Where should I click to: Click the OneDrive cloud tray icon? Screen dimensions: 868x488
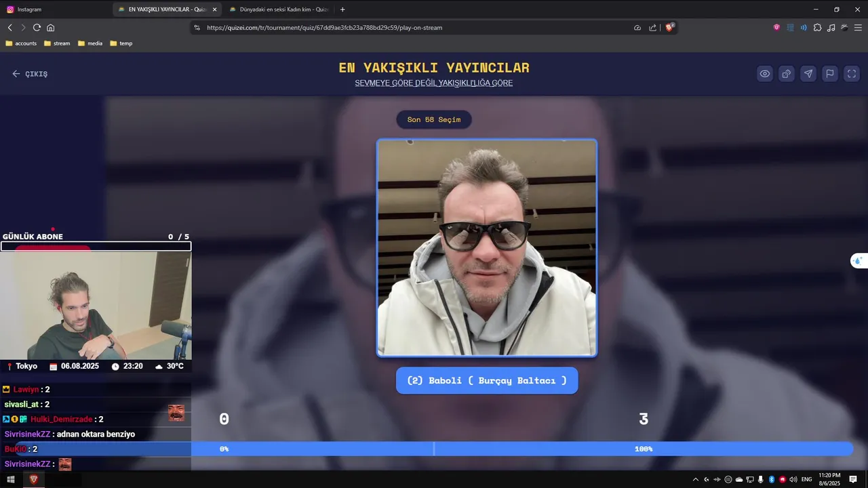pyautogui.click(x=739, y=479)
